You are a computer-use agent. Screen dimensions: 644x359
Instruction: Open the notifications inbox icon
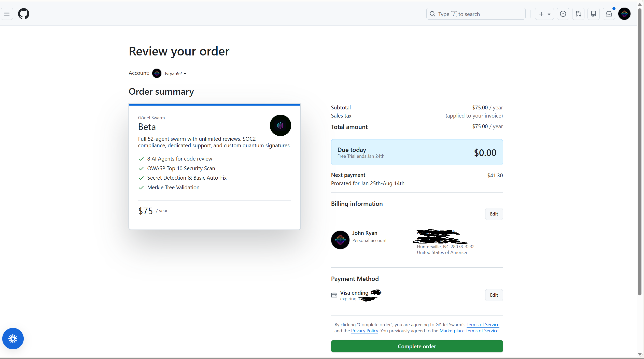tap(609, 14)
